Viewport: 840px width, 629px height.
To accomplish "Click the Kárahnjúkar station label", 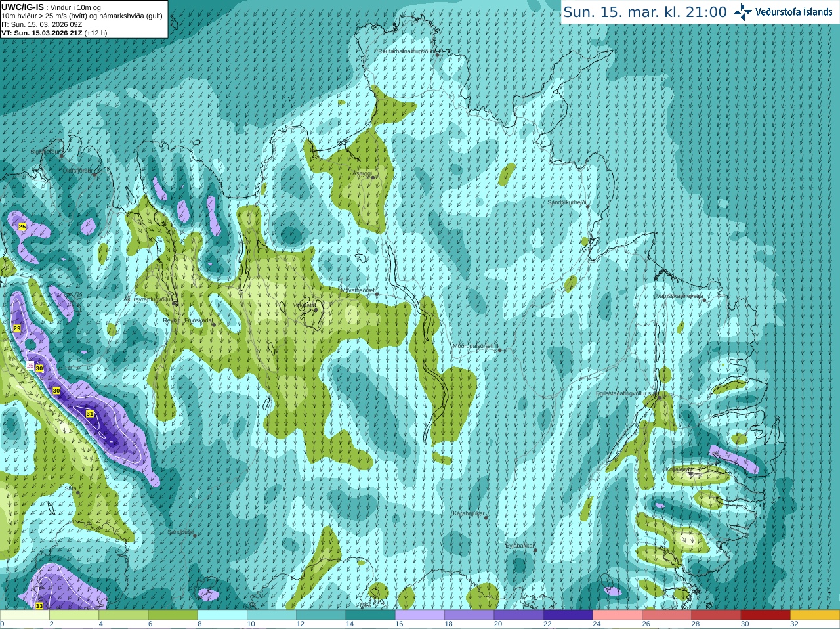I will click(469, 513).
